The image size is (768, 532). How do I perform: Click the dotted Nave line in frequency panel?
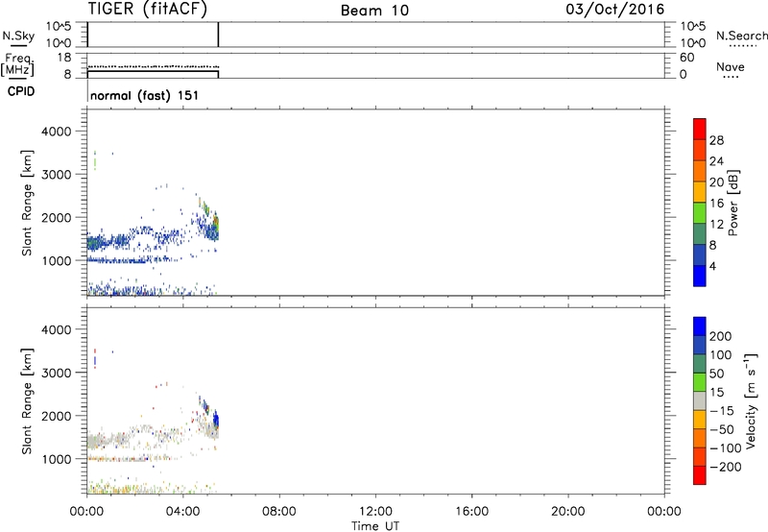(154, 66)
